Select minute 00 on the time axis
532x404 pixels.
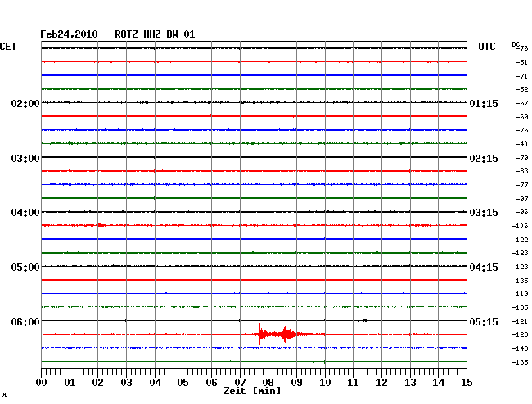point(42,383)
